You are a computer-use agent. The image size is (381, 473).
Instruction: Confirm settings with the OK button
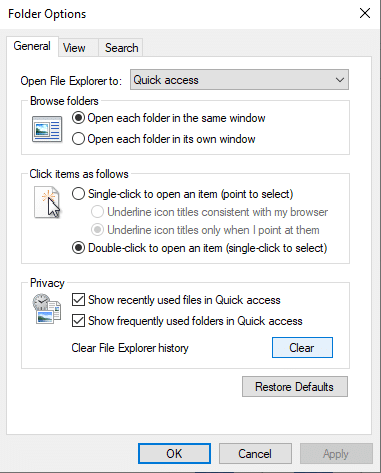coord(174,454)
